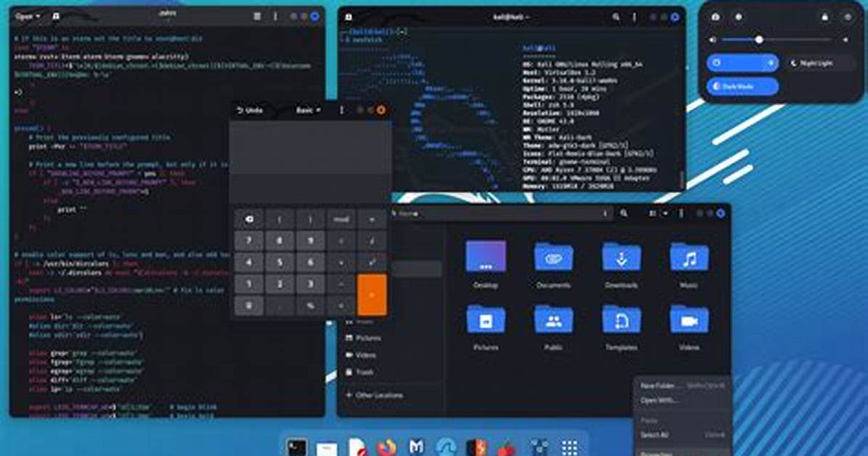Click the orange equals key in calculator
The width and height of the screenshot is (868, 456).
pos(372,295)
